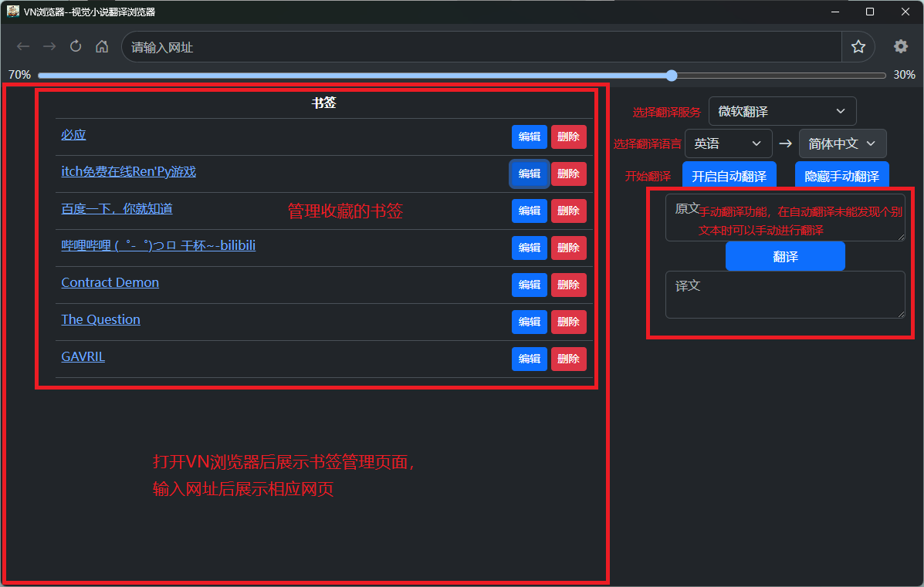Toggle 编辑 mode for GAVRIL bookmark
Viewport: 924px width, 587px height.
click(529, 359)
